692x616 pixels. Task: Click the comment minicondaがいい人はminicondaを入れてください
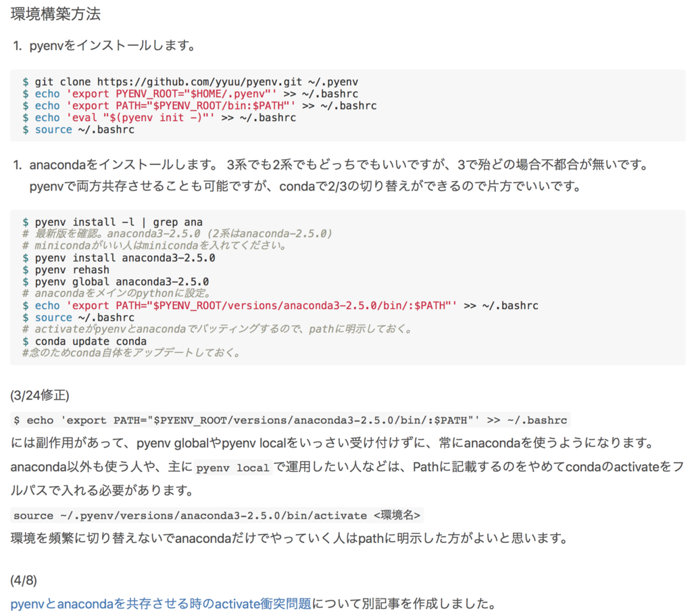pos(155,245)
